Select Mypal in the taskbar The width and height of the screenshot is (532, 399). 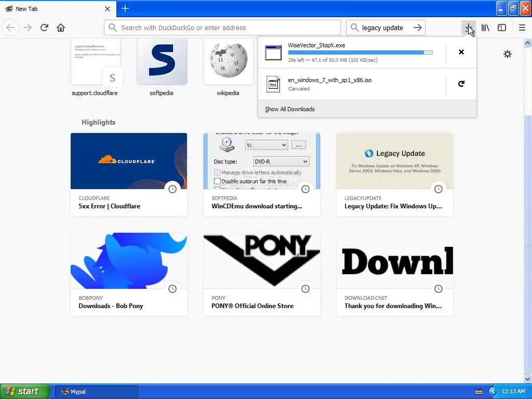click(96, 392)
